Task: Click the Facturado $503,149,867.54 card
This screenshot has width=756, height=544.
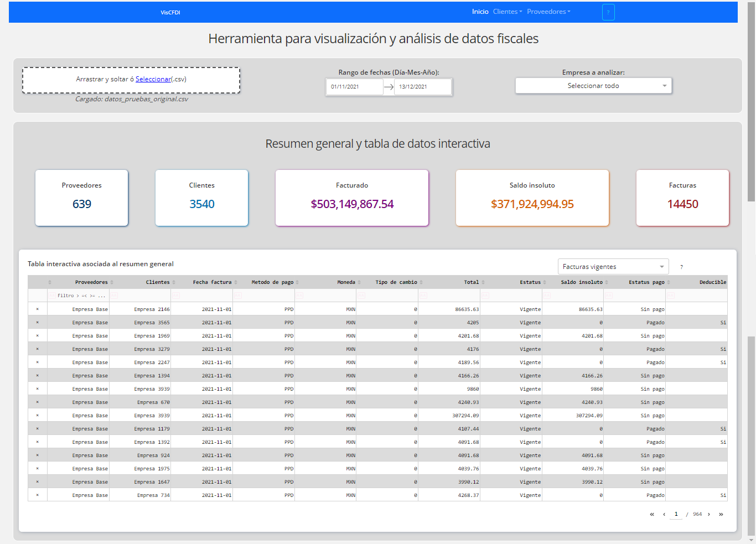Action: [352, 198]
